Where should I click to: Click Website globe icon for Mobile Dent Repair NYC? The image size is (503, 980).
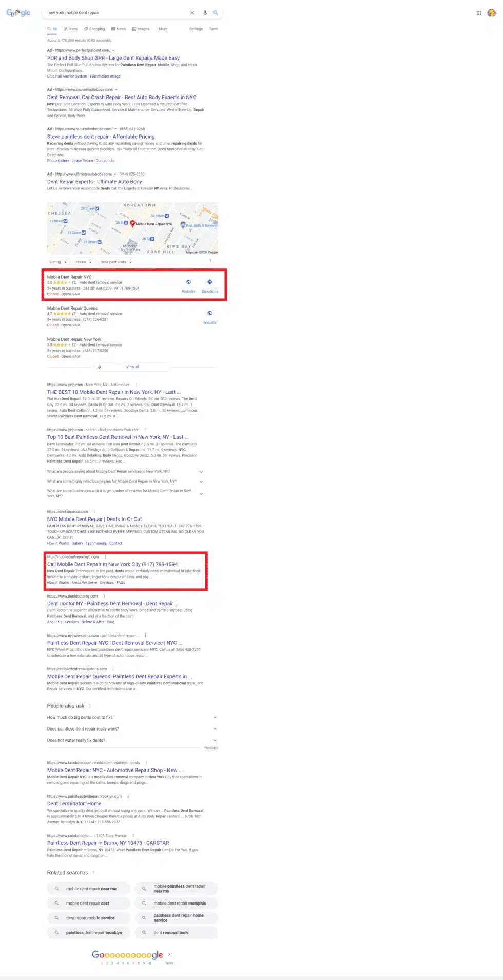click(x=188, y=282)
